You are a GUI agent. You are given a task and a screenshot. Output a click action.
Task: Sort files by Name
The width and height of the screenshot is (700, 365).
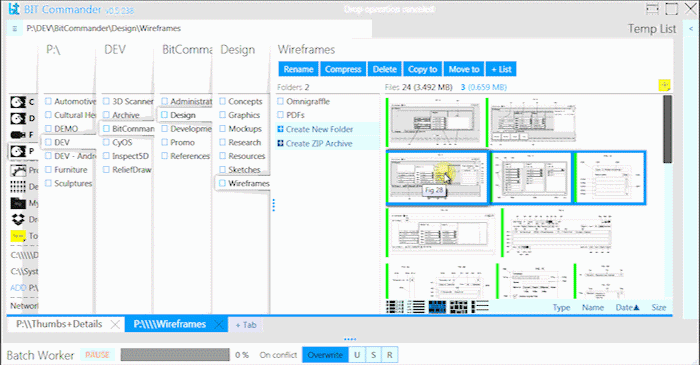click(x=593, y=307)
